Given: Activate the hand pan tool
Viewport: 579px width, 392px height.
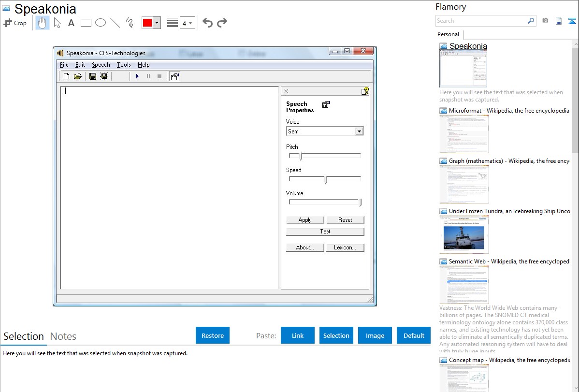Looking at the screenshot, I should [x=43, y=23].
